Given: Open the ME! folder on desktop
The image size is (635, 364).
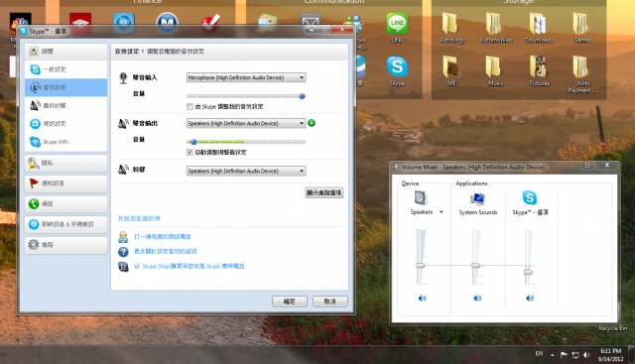Looking at the screenshot, I should click(x=452, y=70).
